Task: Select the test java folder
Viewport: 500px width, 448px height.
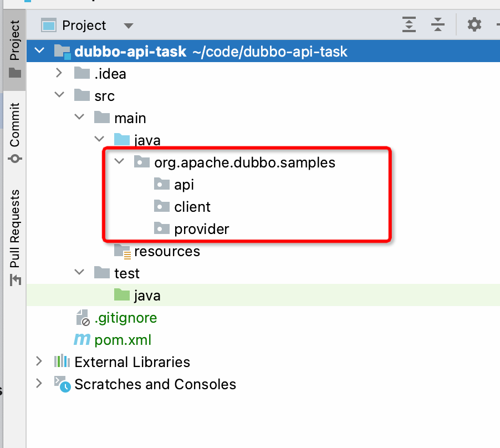Action: click(147, 296)
